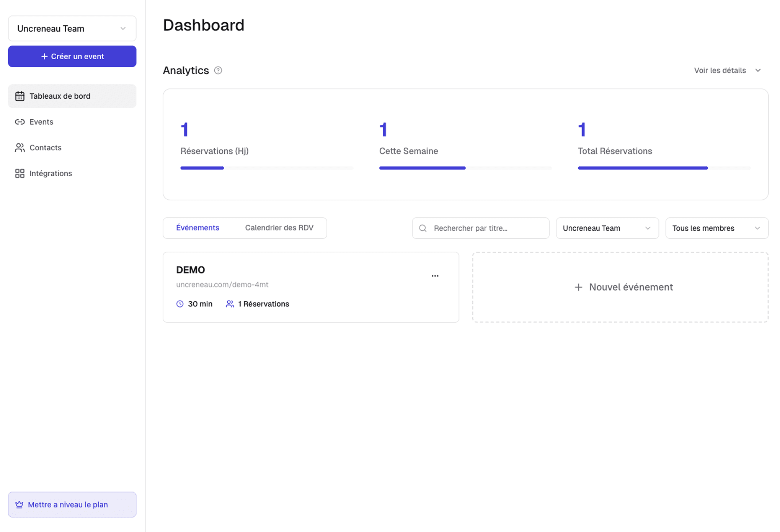Click the search magnifier icon in search bar
The width and height of the screenshot is (780, 532).
tap(423, 228)
